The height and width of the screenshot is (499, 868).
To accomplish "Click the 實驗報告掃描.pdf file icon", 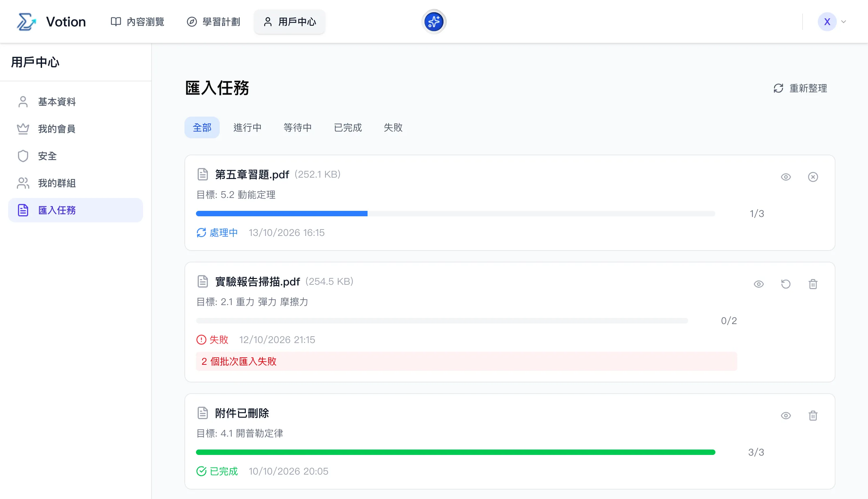I will click(202, 281).
